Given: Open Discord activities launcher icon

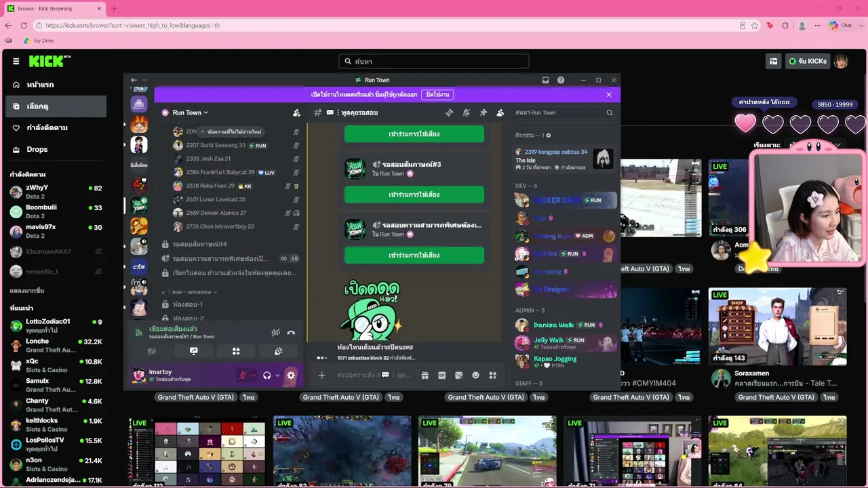Looking at the screenshot, I should coord(236,351).
